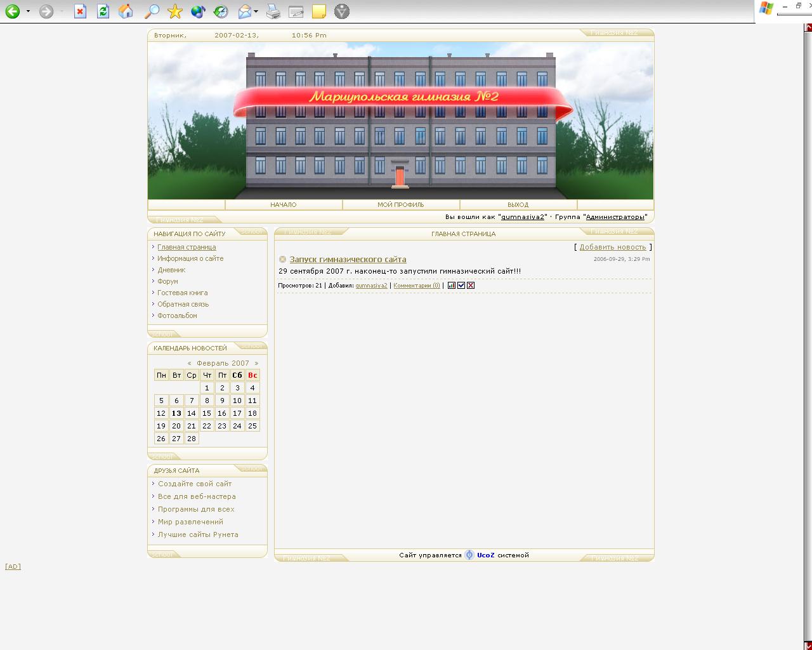Click the grey Forward arrow button
This screenshot has height=650, width=812.
coord(46,11)
